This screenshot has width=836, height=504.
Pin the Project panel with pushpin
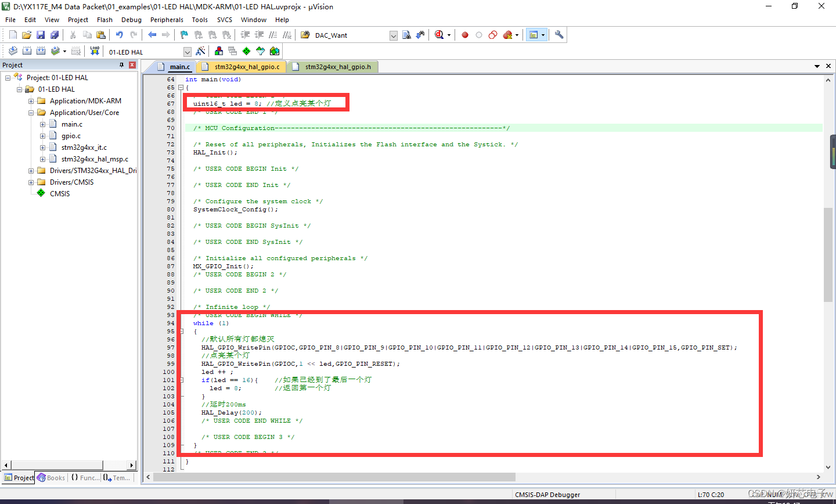[x=121, y=65]
